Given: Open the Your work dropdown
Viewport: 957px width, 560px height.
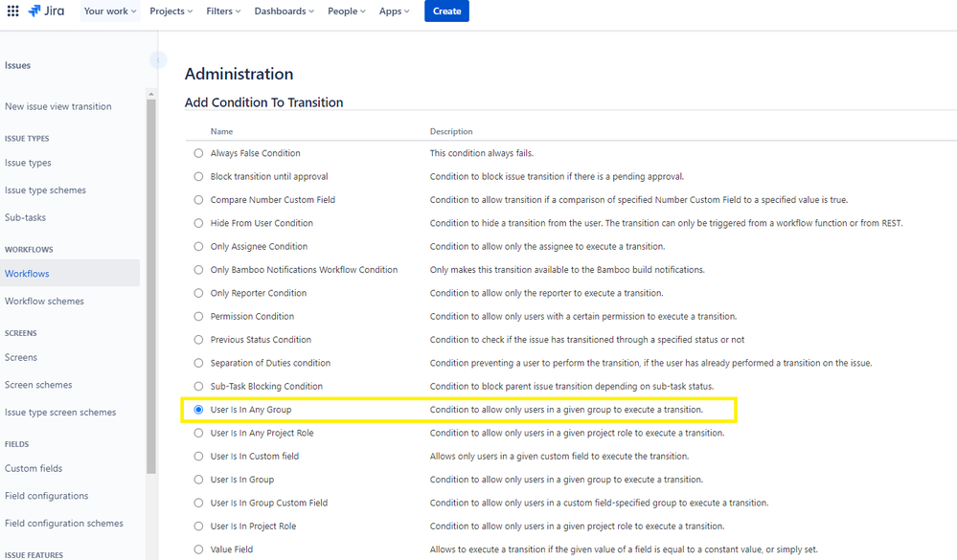Looking at the screenshot, I should 108,11.
